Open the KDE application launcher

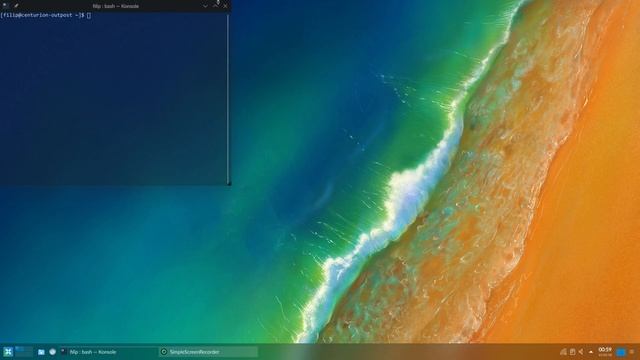8,352
